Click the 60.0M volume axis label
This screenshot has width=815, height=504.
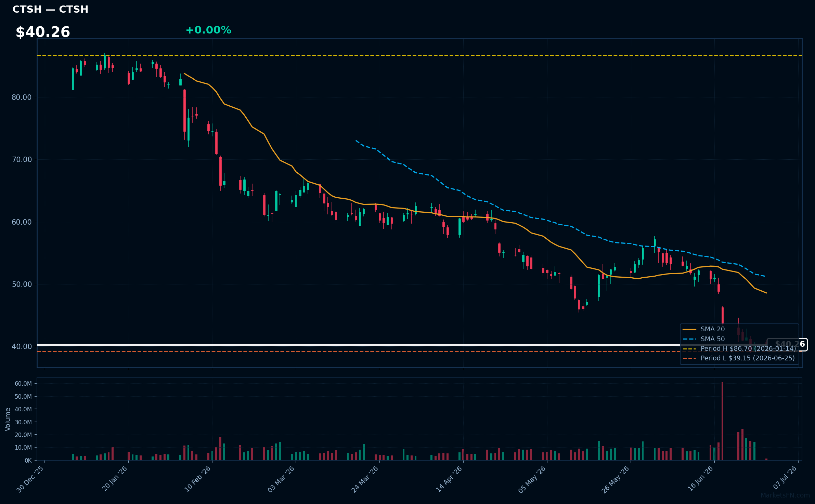[x=23, y=384]
